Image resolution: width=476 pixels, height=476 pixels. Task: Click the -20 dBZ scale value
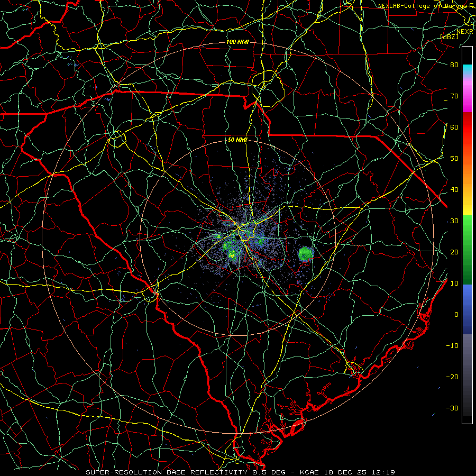pos(452,377)
